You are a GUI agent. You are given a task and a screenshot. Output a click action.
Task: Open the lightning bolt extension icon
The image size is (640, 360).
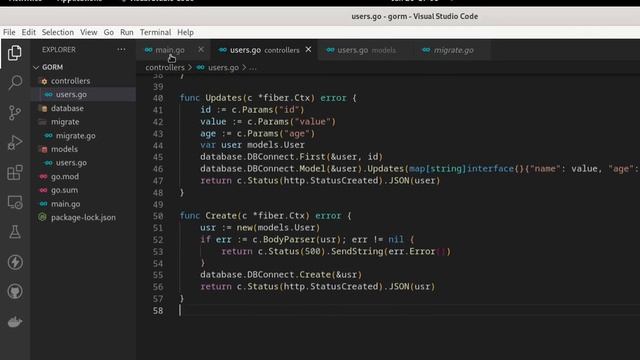tap(15, 262)
